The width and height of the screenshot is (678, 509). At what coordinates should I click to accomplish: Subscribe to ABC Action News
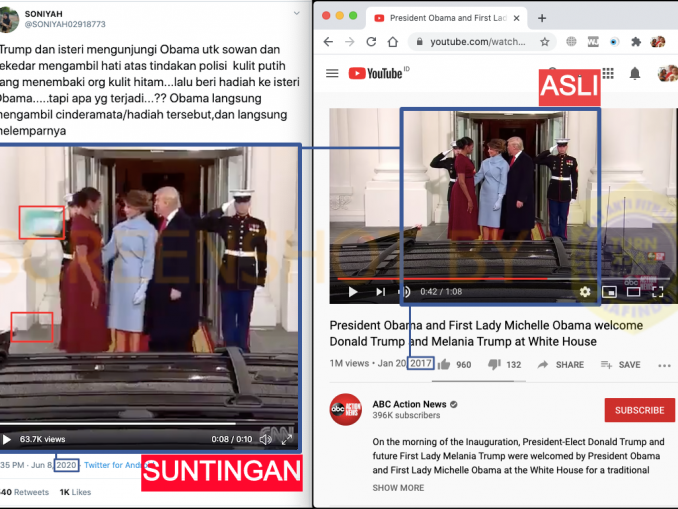tap(639, 410)
